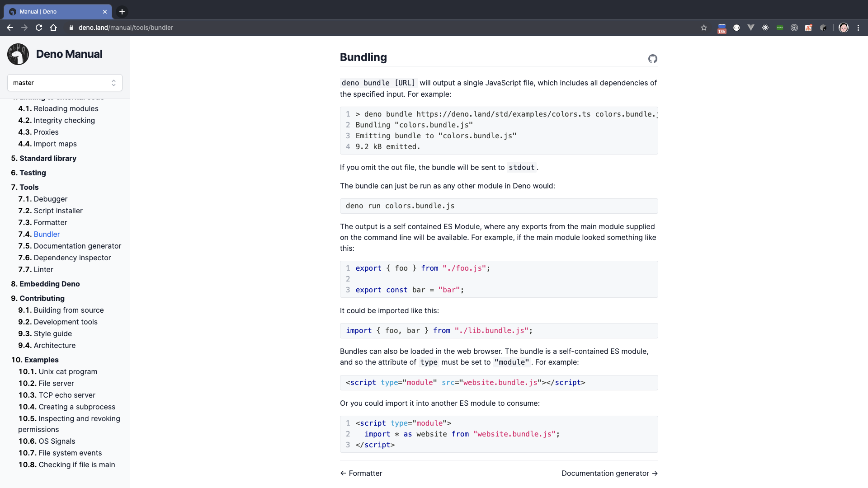Viewport: 868px width, 488px height.
Task: Reload the page
Action: click(x=39, y=28)
